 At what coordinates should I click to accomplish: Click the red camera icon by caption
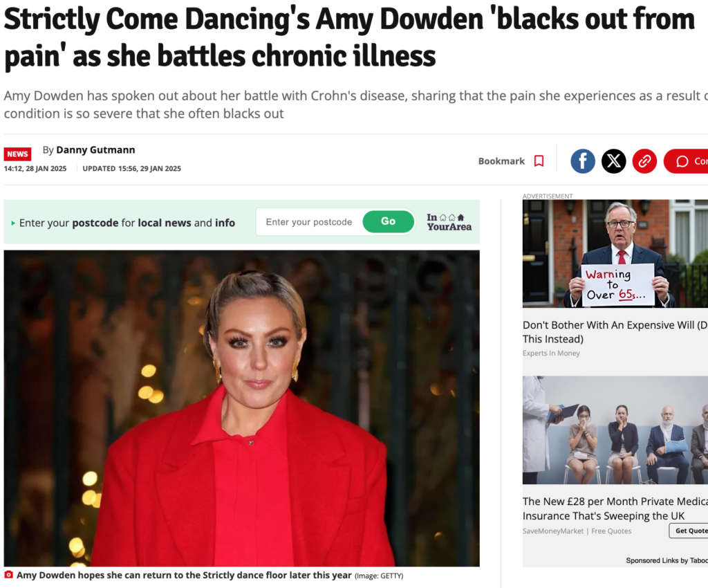coord(8,574)
